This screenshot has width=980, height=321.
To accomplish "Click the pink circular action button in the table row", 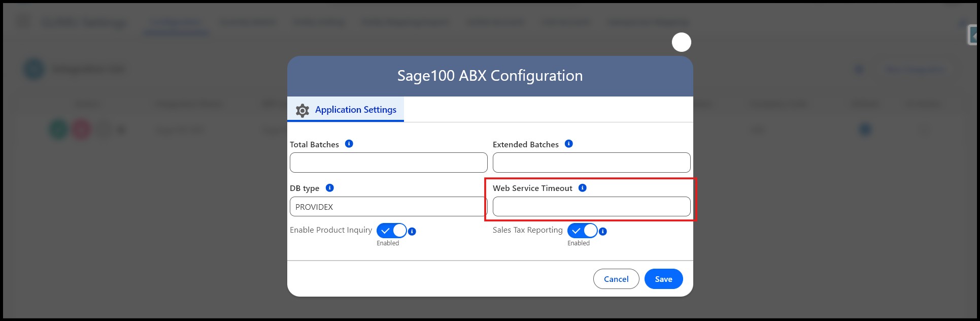I will [81, 130].
